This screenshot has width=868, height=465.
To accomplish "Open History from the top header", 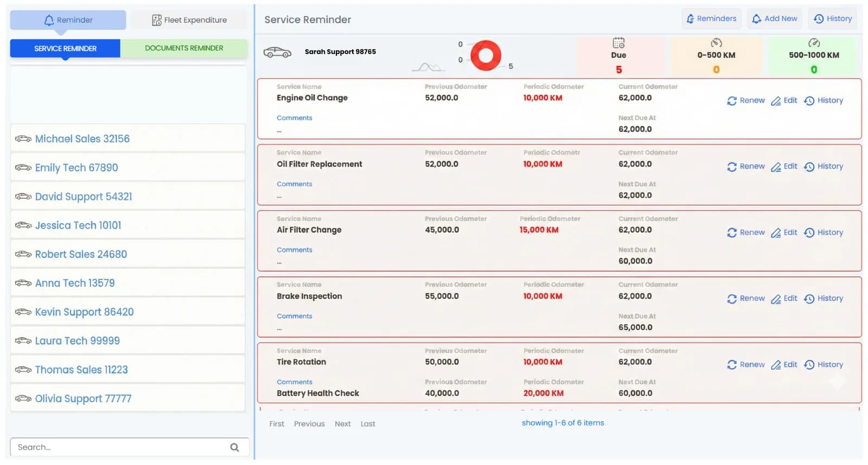I will pyautogui.click(x=833, y=18).
